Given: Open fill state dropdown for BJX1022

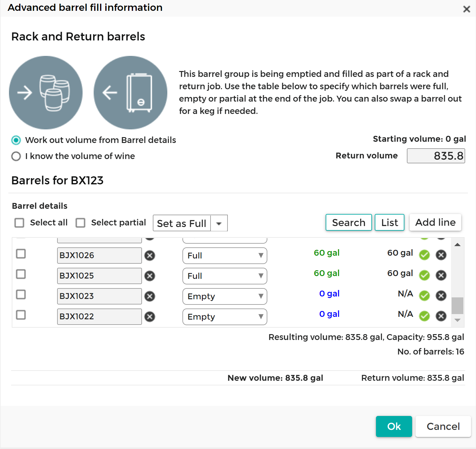Looking at the screenshot, I should pyautogui.click(x=225, y=317).
